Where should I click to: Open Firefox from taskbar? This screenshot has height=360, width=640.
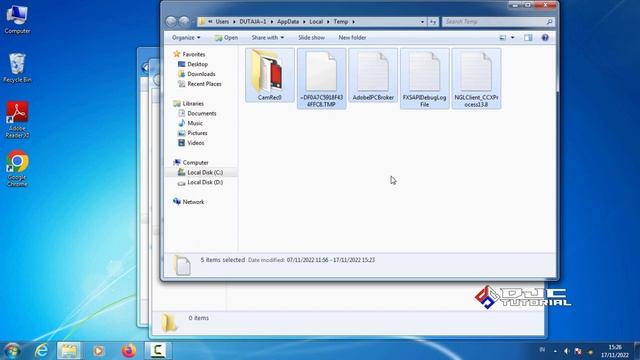click(x=129, y=351)
